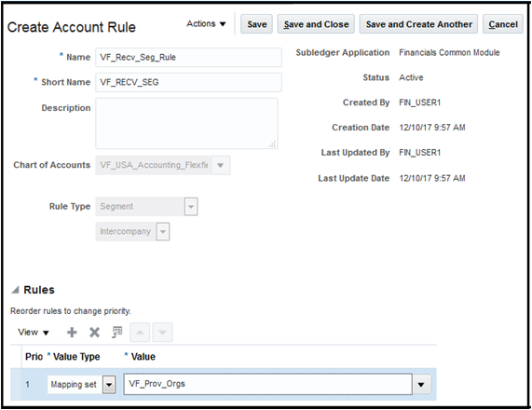Click the Value Type column header

click(76, 357)
